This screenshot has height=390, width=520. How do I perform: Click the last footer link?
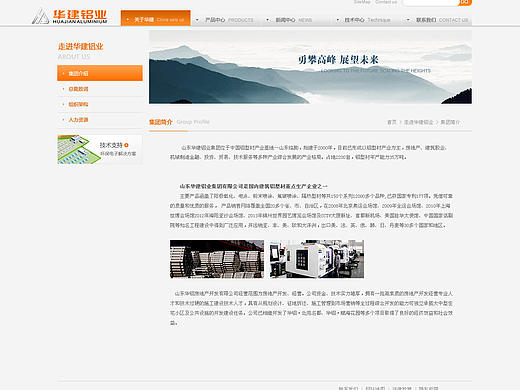428,388
